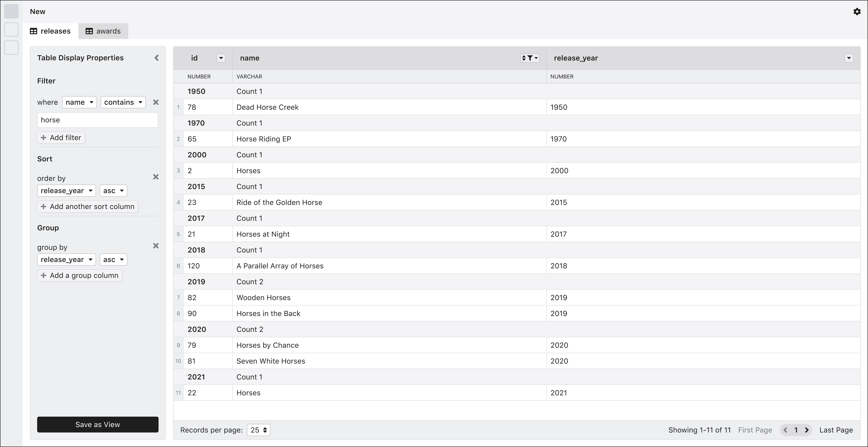Switch to the awards tab
This screenshot has width=868, height=447.
[x=103, y=31]
